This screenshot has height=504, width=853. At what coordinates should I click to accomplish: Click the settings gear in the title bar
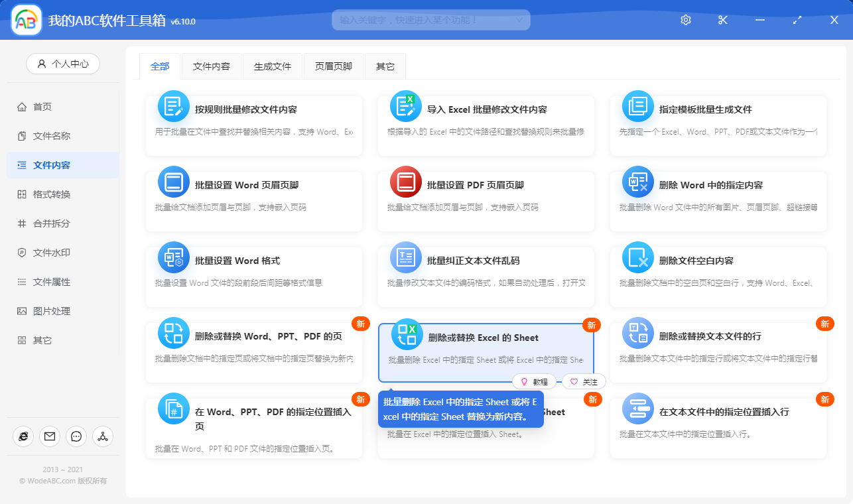685,20
